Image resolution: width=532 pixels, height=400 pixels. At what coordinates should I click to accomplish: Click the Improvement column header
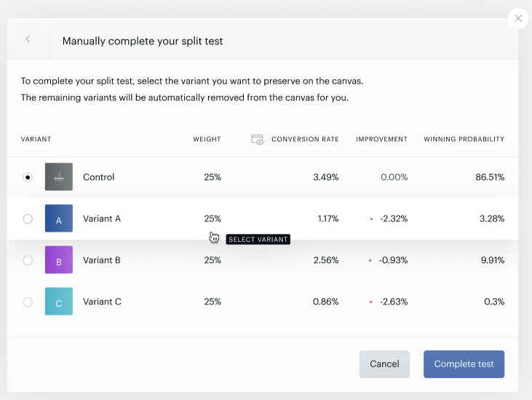(x=381, y=139)
